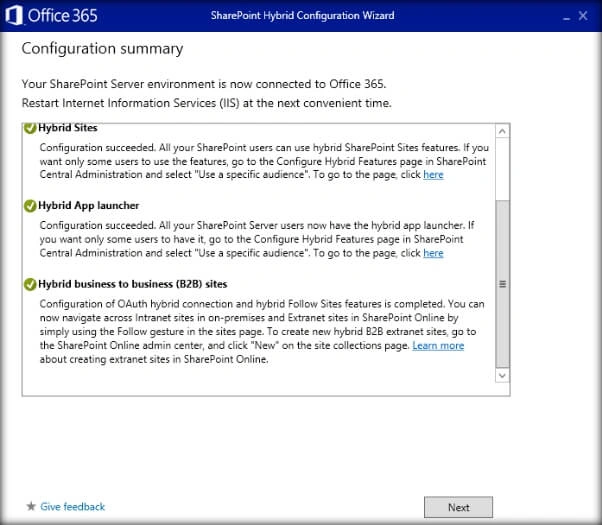Click the 'now connected to Office 365' sentence
The width and height of the screenshot is (602, 525).
pos(204,84)
